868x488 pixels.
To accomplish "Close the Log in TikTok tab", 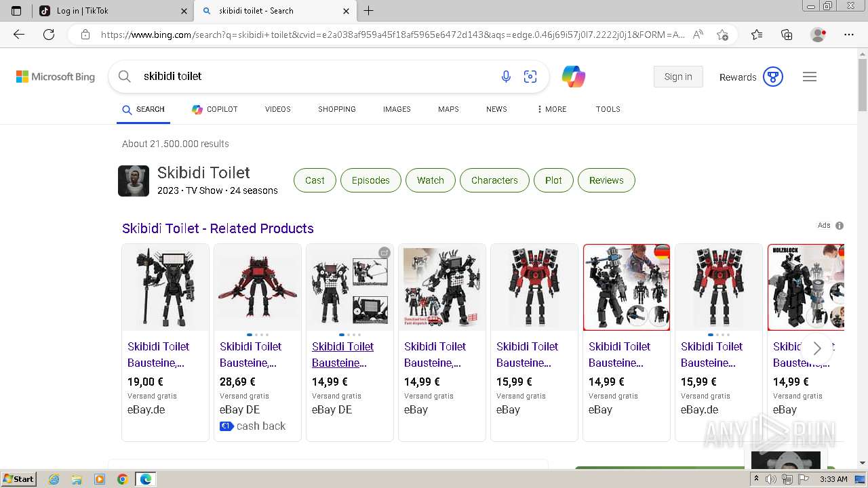I will tap(184, 11).
